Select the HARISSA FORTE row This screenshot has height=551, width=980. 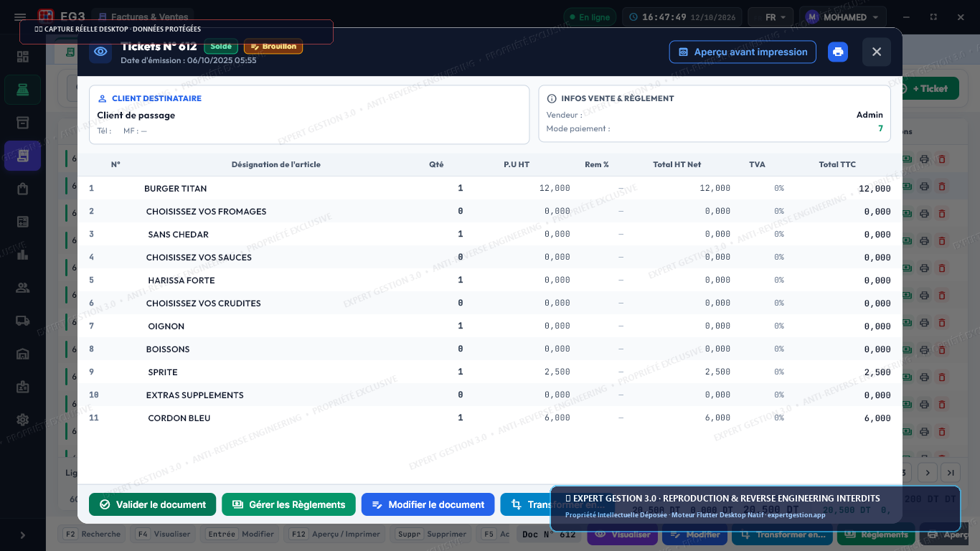coord(490,280)
